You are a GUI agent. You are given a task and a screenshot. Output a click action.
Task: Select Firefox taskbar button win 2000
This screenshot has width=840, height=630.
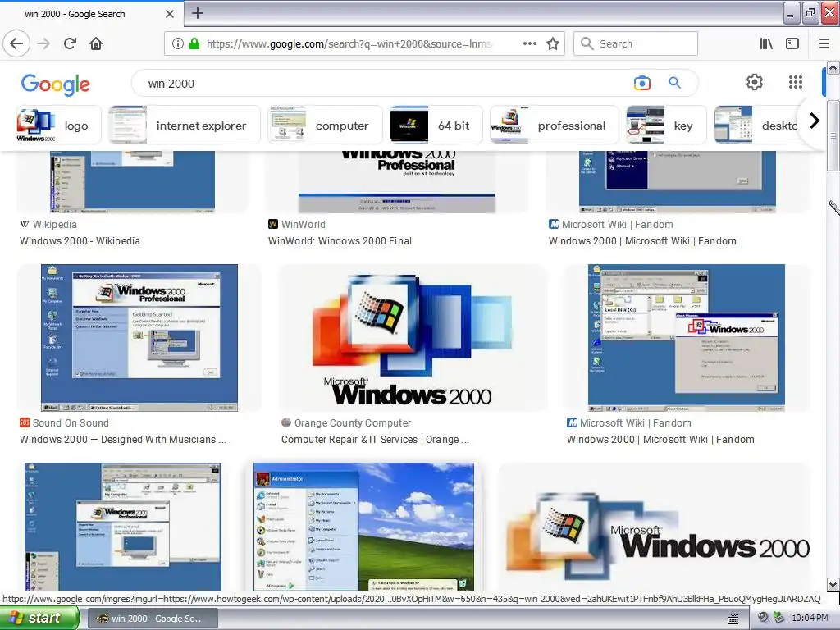pyautogui.click(x=153, y=619)
